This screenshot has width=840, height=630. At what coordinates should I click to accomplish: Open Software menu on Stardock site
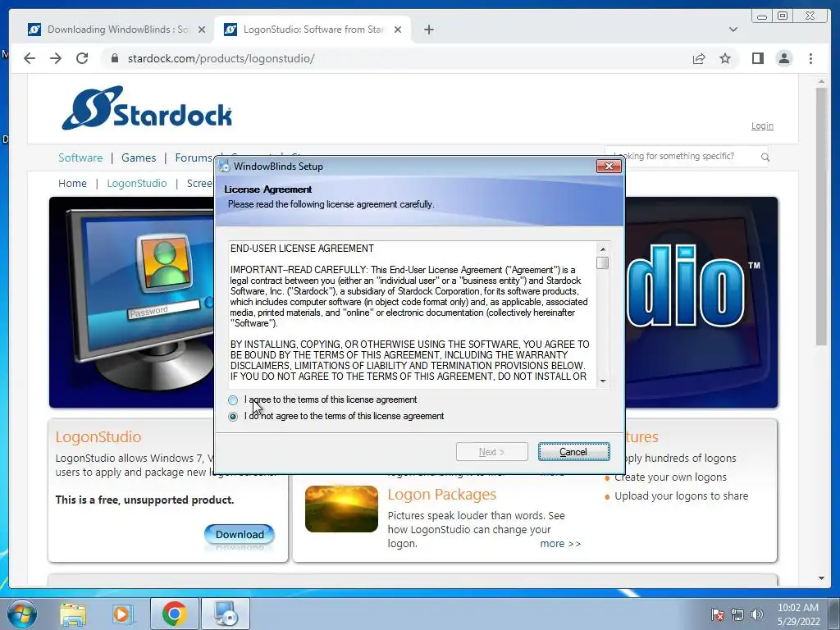(80, 157)
